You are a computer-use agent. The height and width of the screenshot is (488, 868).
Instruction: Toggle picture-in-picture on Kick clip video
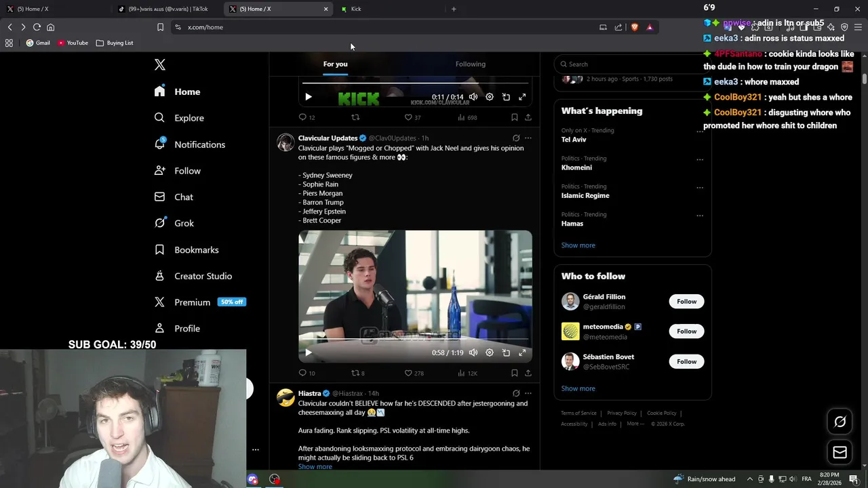click(x=506, y=97)
